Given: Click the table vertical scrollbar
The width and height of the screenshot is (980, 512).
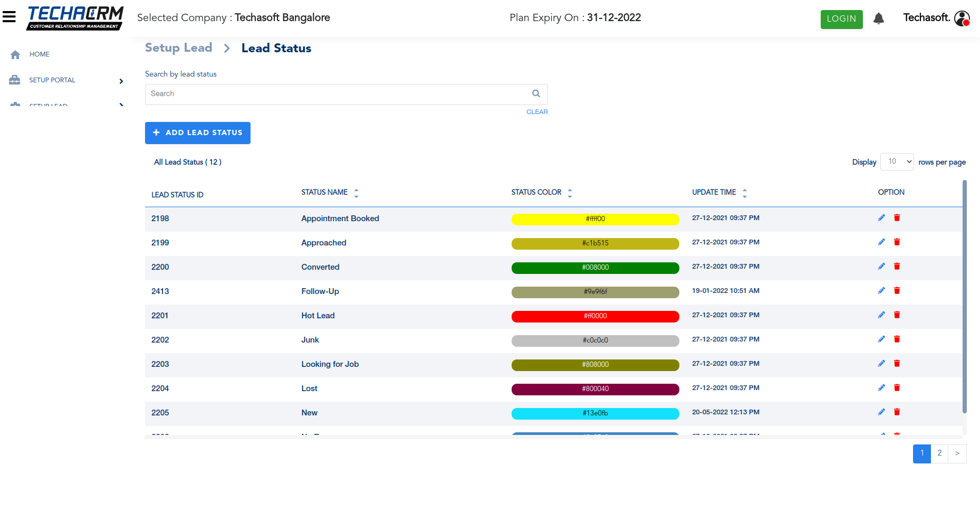Looking at the screenshot, I should [964, 297].
